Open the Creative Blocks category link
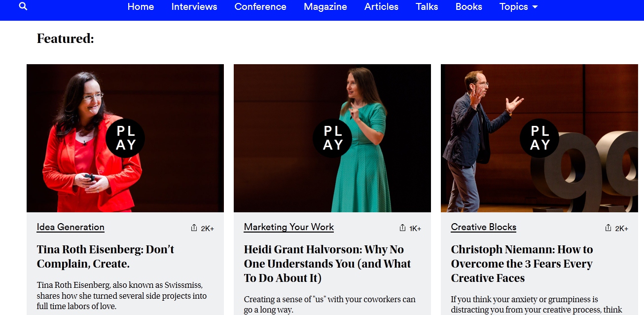The image size is (644, 315). click(484, 227)
